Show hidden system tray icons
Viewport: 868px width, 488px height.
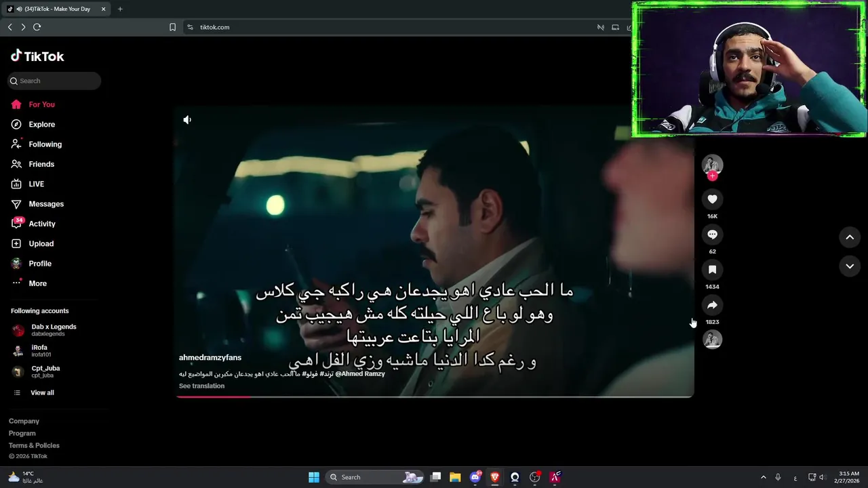coord(763,477)
